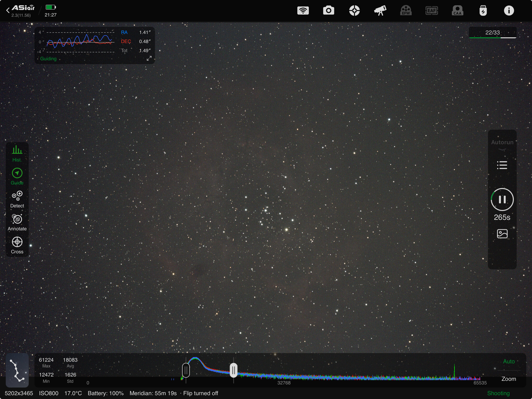Screen dimensions: 532x399
Task: Pause the running exposure sequence
Action: click(x=502, y=199)
